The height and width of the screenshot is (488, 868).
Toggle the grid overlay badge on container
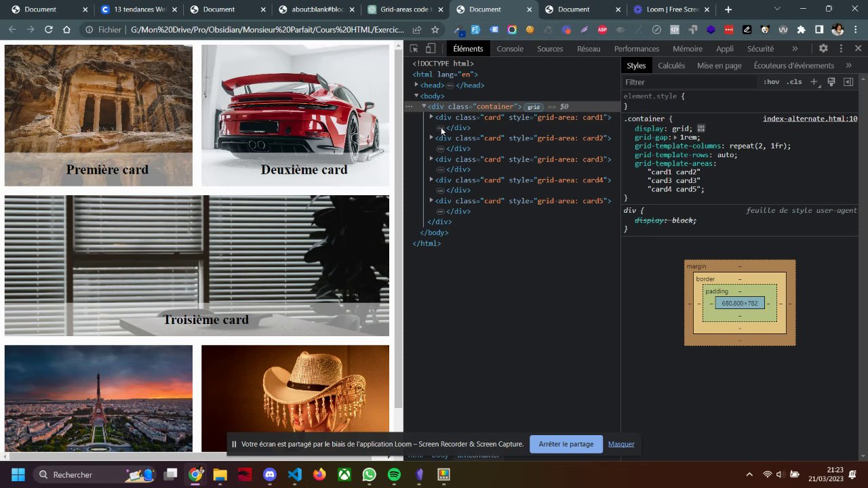tap(534, 107)
